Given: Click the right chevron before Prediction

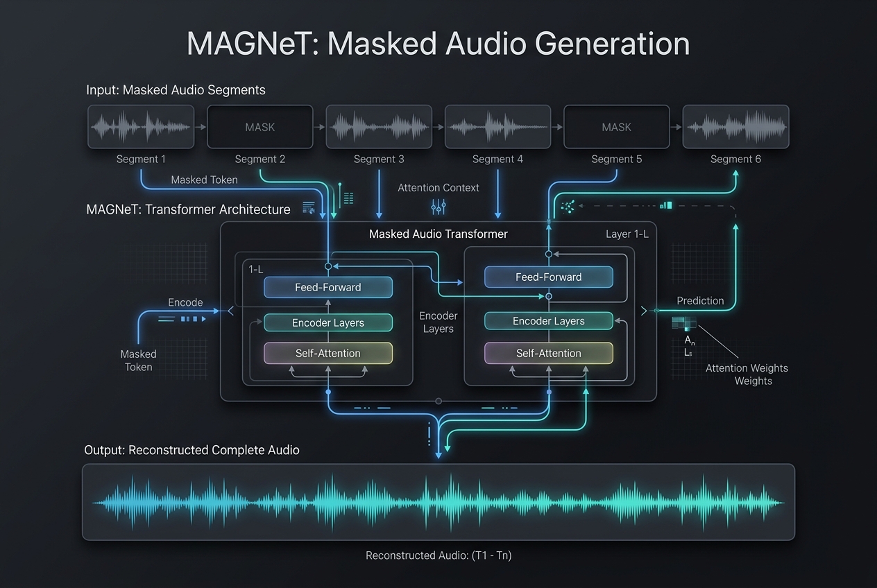Looking at the screenshot, I should (644, 311).
